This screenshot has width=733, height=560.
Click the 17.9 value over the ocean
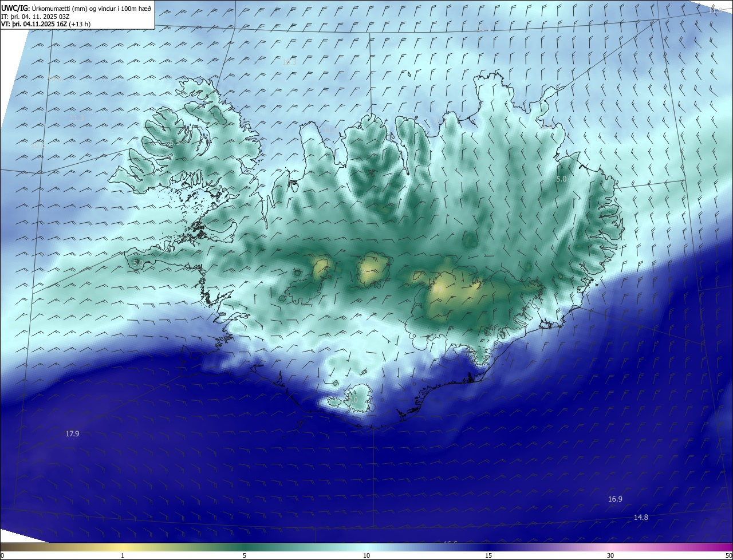(x=72, y=433)
